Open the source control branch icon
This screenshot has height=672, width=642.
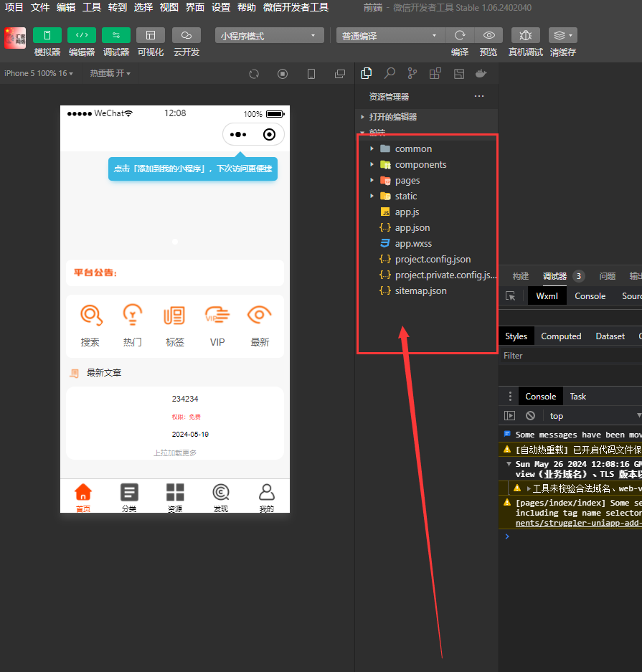pyautogui.click(x=412, y=73)
